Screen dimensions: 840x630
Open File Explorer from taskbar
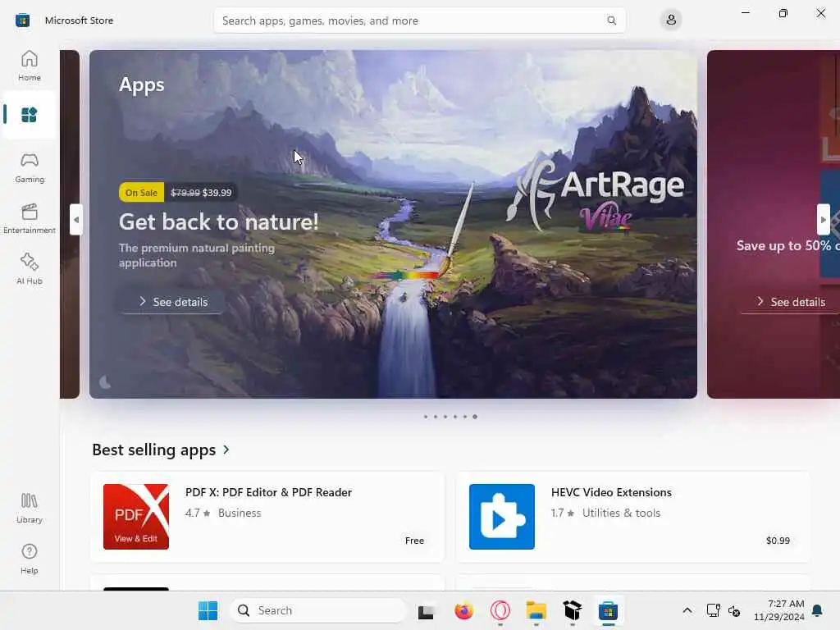pyautogui.click(x=536, y=610)
